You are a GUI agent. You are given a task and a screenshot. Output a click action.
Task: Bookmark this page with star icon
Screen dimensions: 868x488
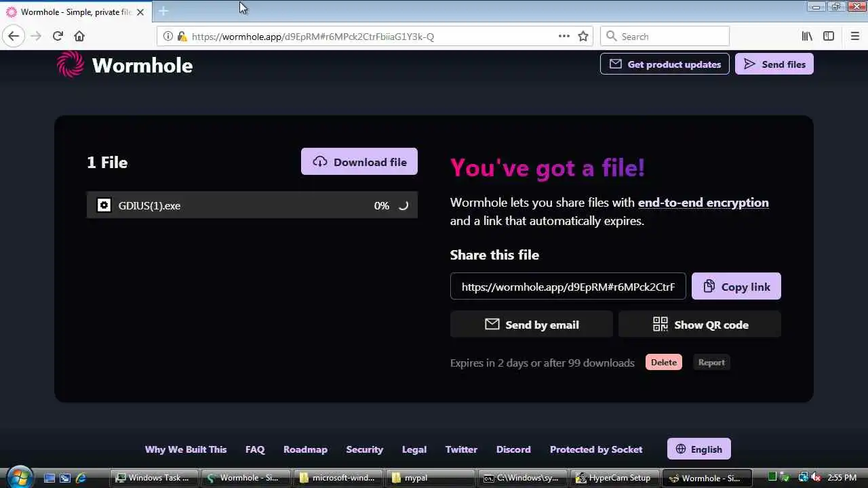583,36
